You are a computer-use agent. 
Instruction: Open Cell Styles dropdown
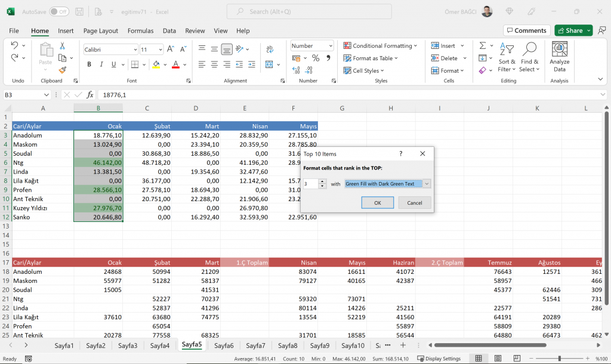click(x=363, y=70)
